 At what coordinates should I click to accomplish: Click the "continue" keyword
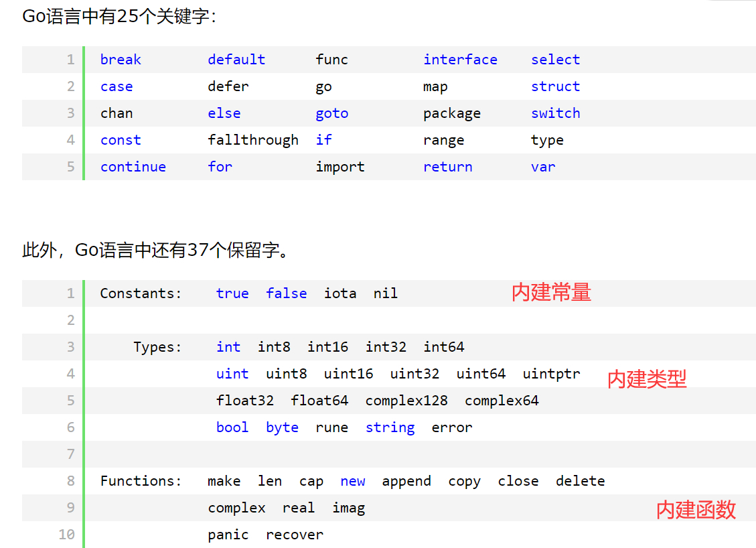click(133, 167)
